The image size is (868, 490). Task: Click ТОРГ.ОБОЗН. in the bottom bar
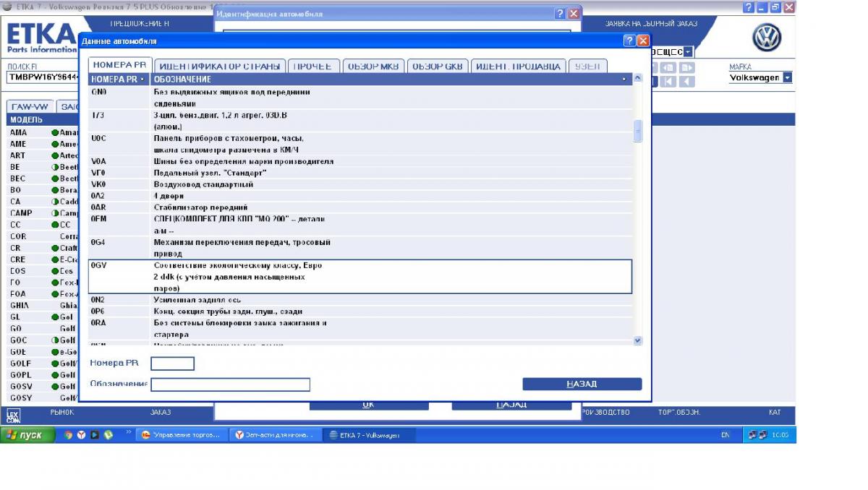click(x=679, y=413)
